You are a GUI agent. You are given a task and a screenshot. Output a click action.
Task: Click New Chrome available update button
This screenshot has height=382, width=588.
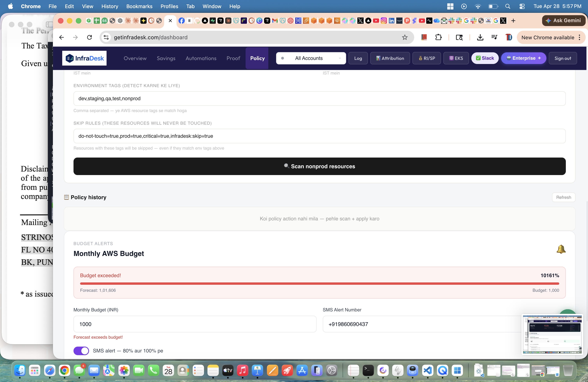548,37
